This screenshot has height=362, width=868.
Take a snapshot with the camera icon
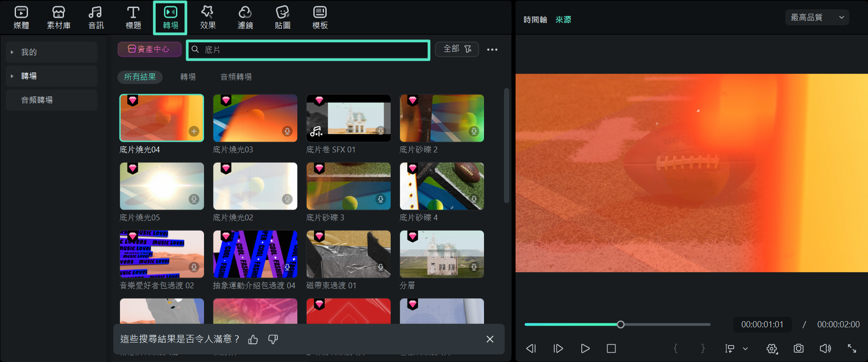[x=798, y=349]
